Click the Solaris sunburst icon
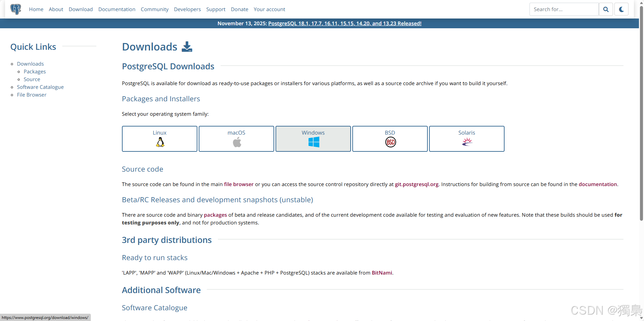The width and height of the screenshot is (644, 321). (x=467, y=142)
